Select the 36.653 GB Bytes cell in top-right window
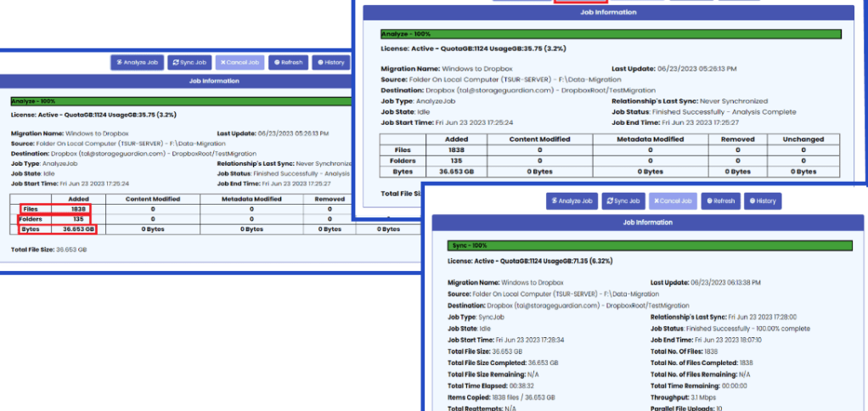 [x=456, y=172]
